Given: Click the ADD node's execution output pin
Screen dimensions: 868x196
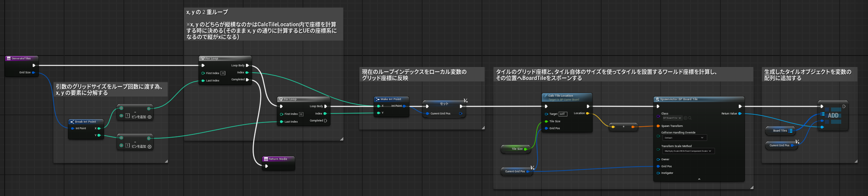Looking at the screenshot, I should tap(844, 106).
